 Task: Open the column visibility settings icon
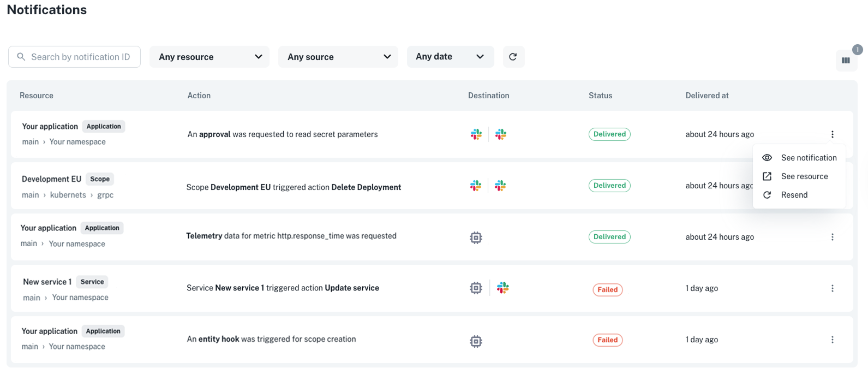(846, 61)
